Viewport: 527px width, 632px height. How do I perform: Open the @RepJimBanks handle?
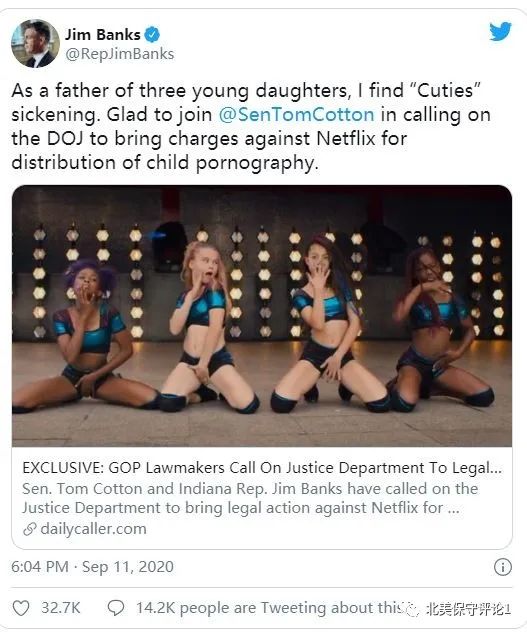[120, 54]
